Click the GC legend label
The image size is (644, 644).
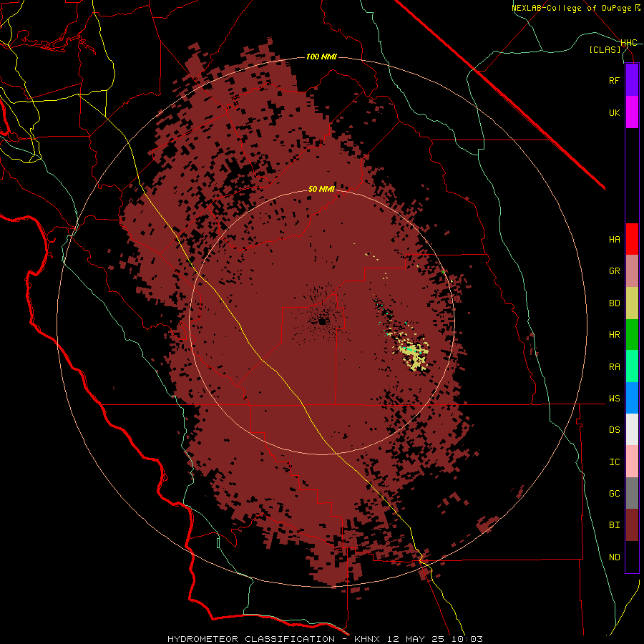coord(614,494)
